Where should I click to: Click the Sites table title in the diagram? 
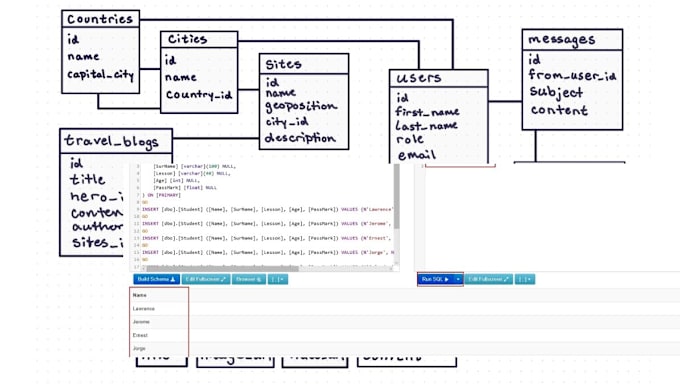pyautogui.click(x=283, y=64)
